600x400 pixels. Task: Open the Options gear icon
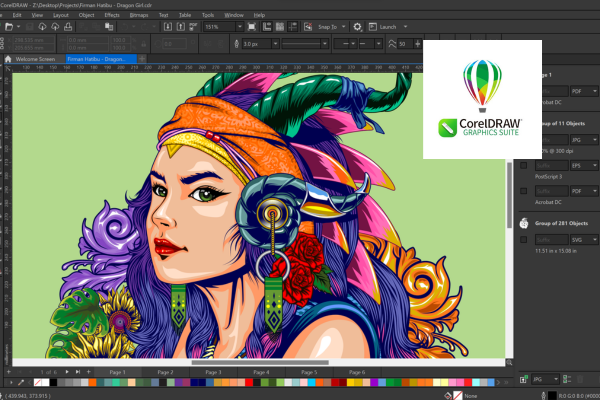click(x=357, y=27)
